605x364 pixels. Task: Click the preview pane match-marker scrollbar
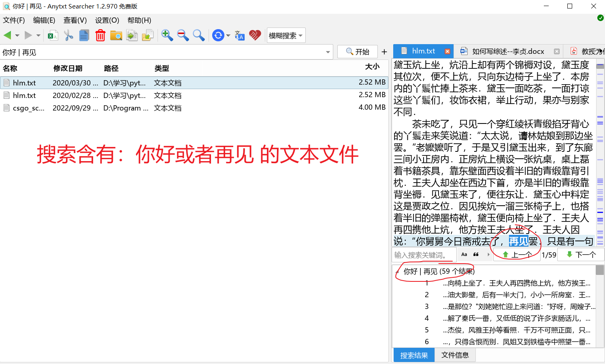(600, 153)
